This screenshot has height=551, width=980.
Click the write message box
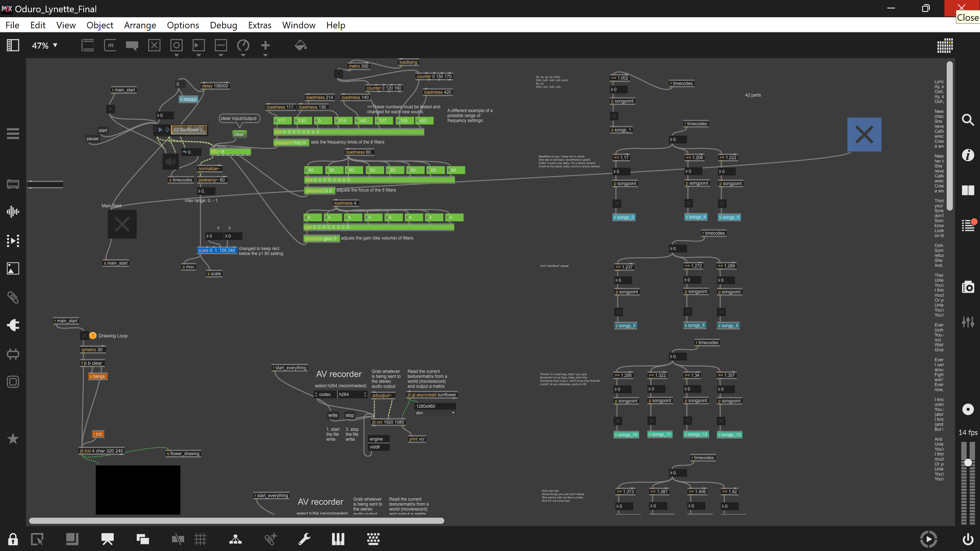click(x=332, y=415)
